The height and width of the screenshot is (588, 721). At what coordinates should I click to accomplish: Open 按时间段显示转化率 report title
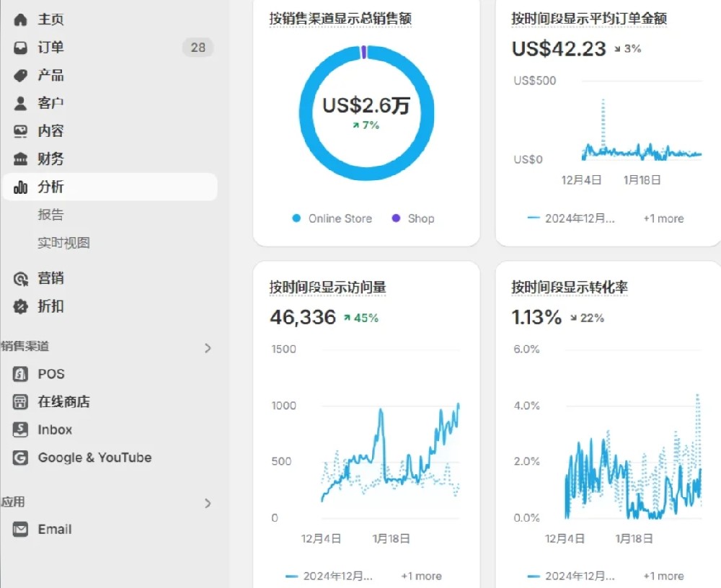[570, 288]
